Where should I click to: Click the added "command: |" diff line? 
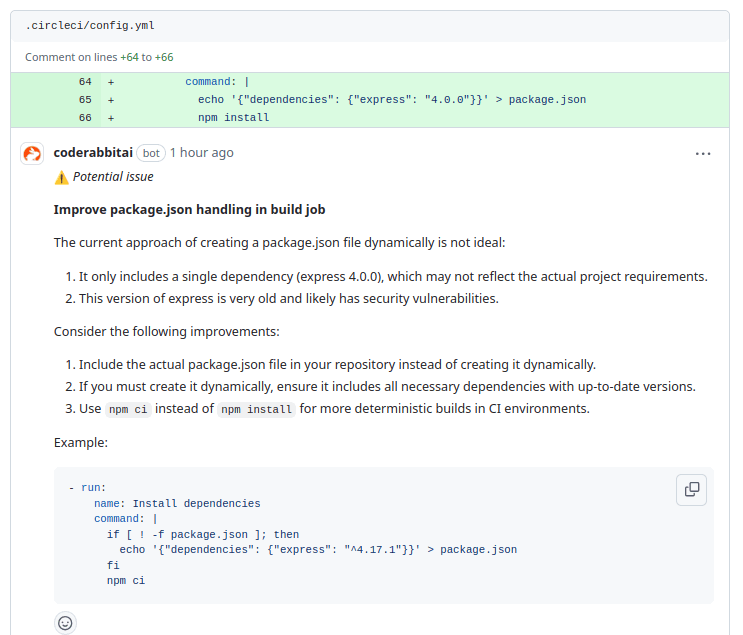(217, 82)
